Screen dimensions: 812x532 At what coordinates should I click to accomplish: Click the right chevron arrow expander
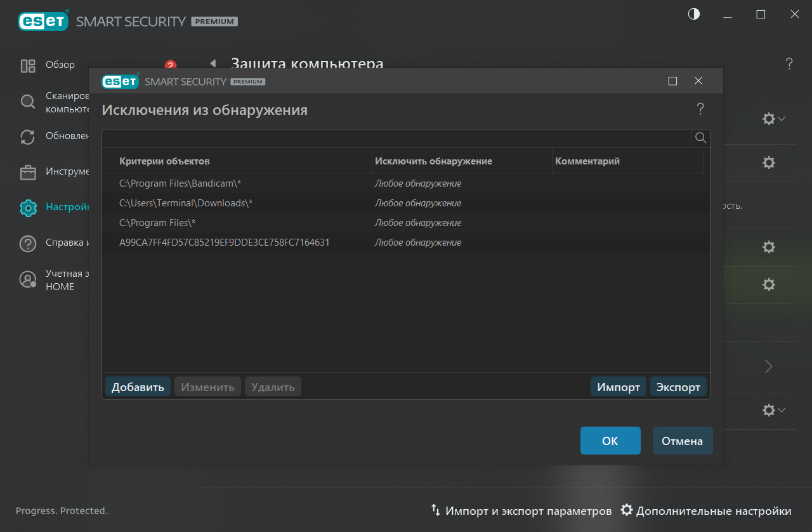click(x=768, y=366)
